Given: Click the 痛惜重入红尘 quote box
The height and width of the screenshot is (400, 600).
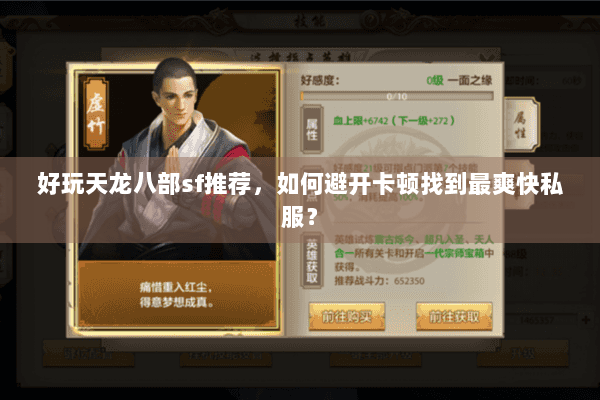Looking at the screenshot, I should coord(177,294).
